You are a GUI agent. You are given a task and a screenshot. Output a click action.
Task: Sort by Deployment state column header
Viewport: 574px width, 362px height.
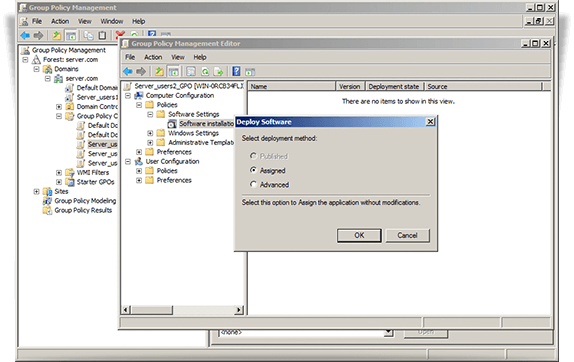click(394, 87)
